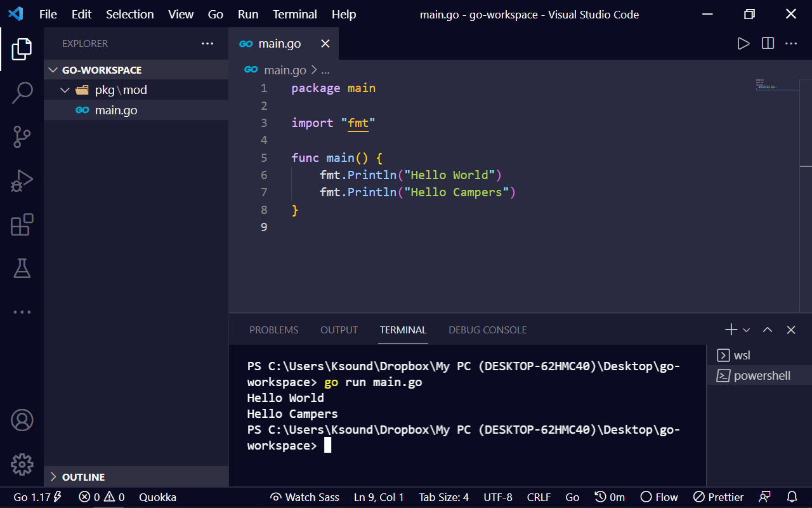The height and width of the screenshot is (508, 812).
Task: Open the Search view in activity bar
Action: click(x=22, y=93)
